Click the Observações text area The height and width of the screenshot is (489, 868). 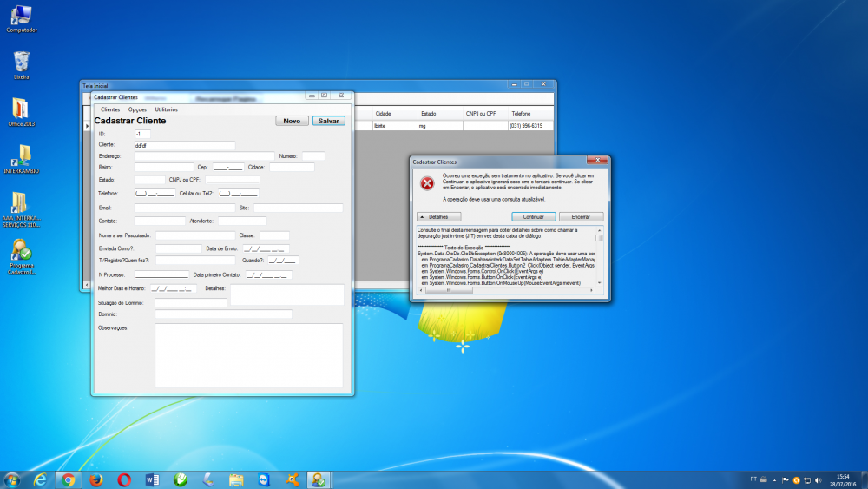pos(248,355)
